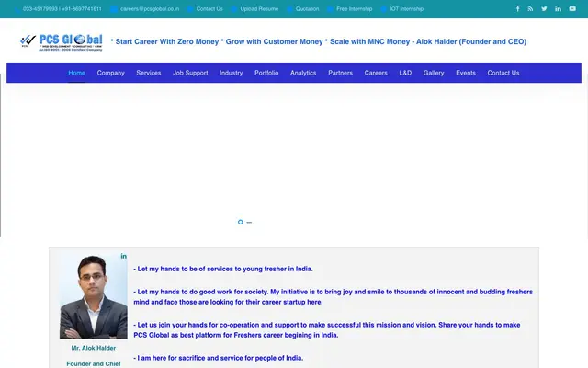Open the Industry menu

point(231,73)
